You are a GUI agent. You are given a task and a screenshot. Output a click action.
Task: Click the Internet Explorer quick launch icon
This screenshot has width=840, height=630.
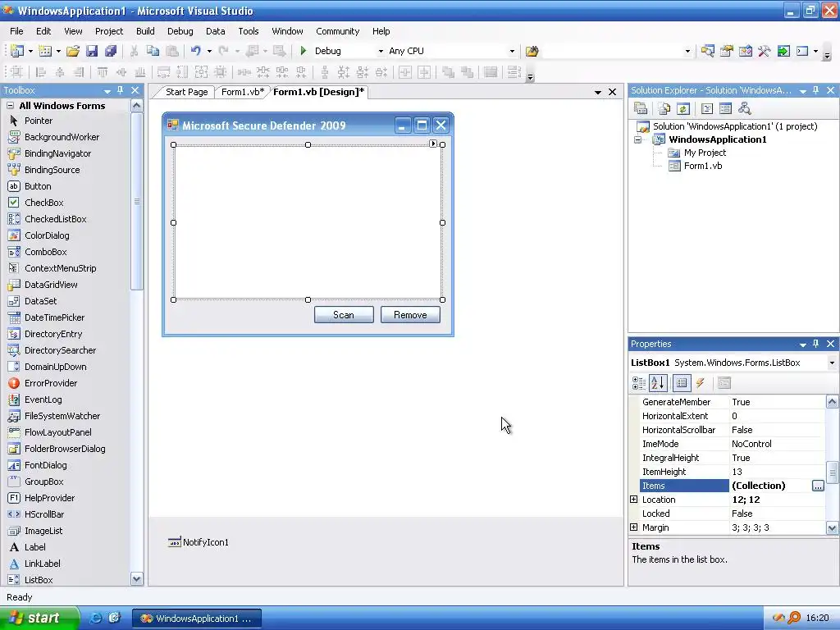tap(95, 618)
